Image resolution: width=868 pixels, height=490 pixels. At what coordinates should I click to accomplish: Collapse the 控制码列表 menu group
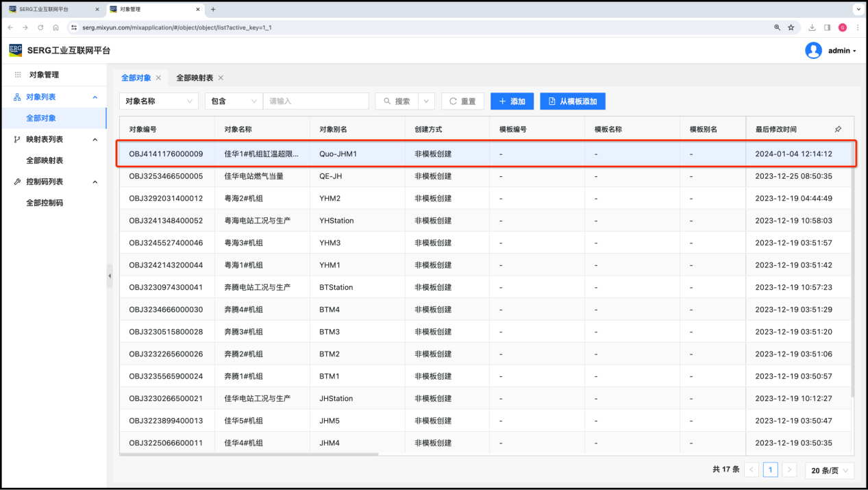[x=95, y=182]
